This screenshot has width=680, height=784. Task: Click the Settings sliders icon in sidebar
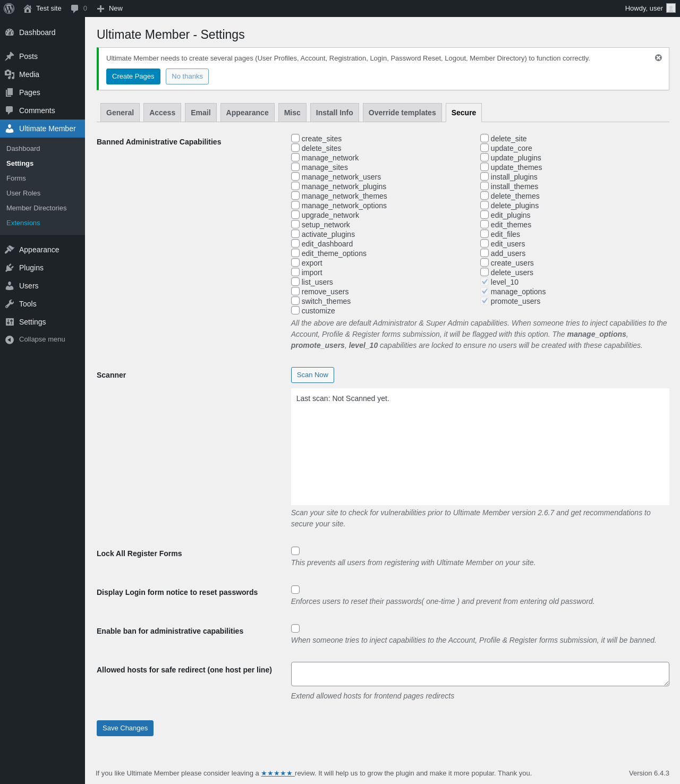[x=10, y=322]
